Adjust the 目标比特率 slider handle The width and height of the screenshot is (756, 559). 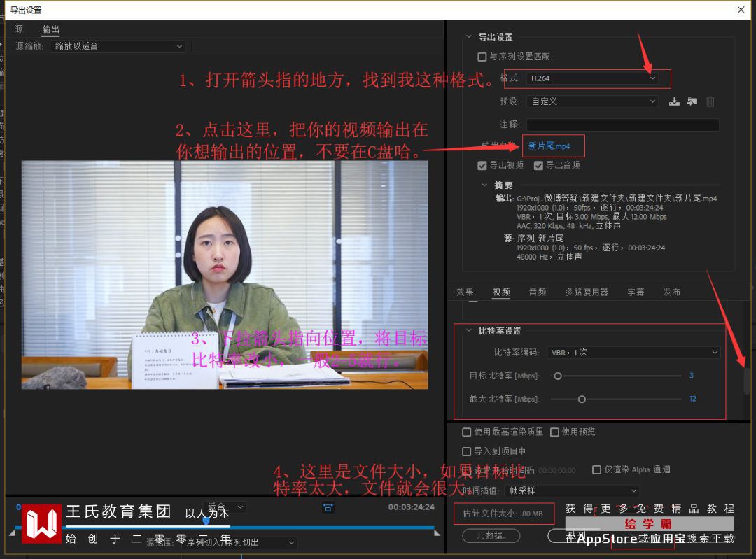(558, 376)
